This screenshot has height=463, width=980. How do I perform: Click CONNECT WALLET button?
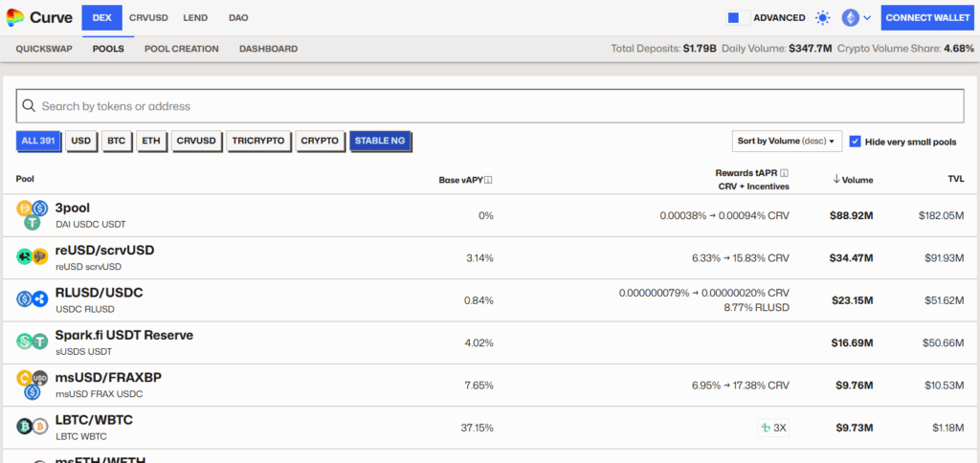927,17
